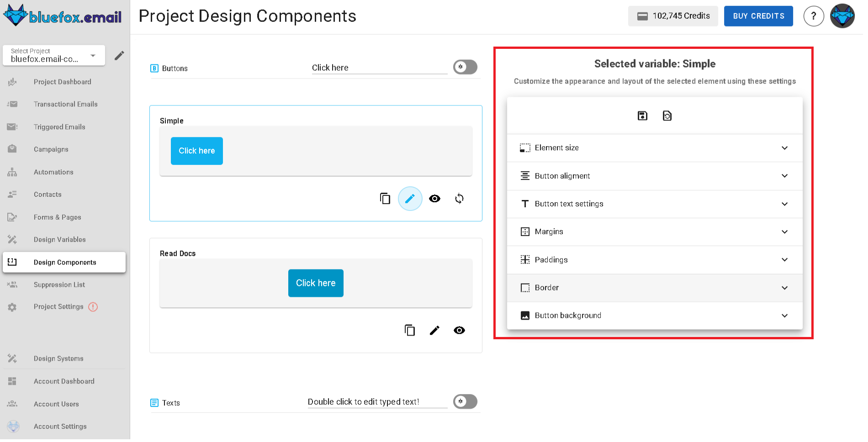Expand the Margins section

(x=655, y=232)
